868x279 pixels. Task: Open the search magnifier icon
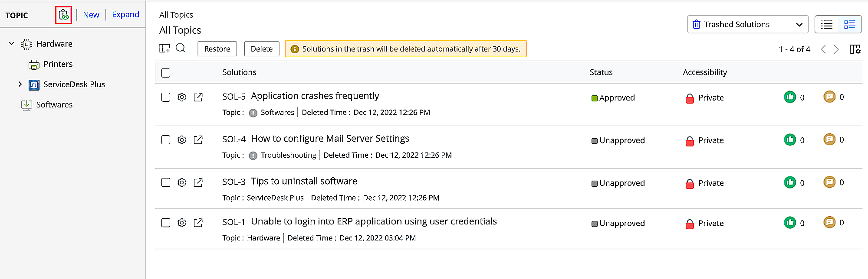181,48
